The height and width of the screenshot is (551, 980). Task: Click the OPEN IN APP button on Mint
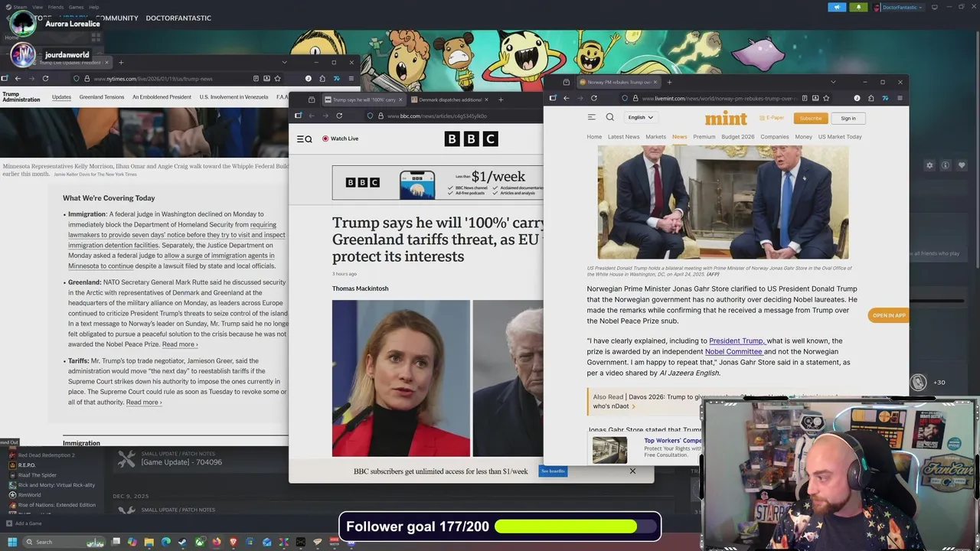(x=889, y=315)
